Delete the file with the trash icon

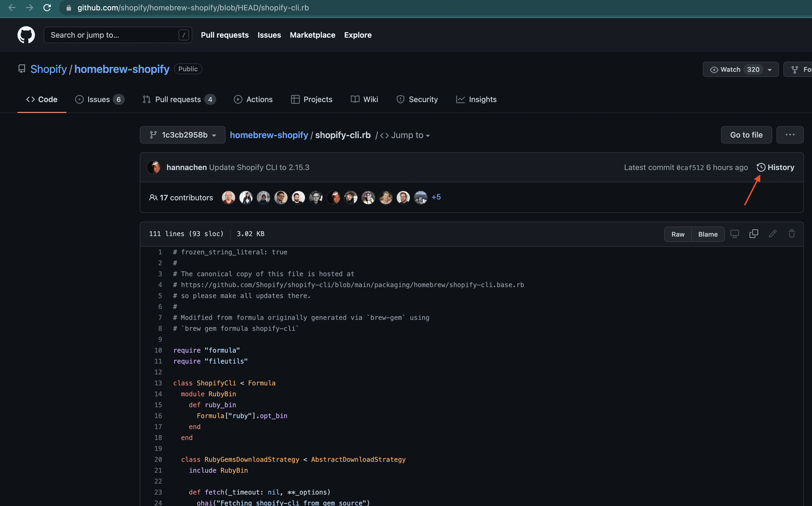click(x=792, y=234)
